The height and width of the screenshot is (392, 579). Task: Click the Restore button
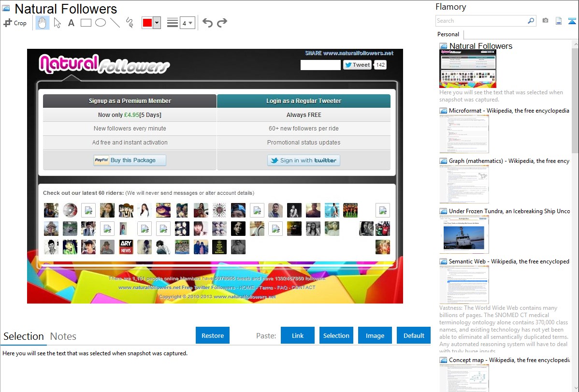(213, 335)
